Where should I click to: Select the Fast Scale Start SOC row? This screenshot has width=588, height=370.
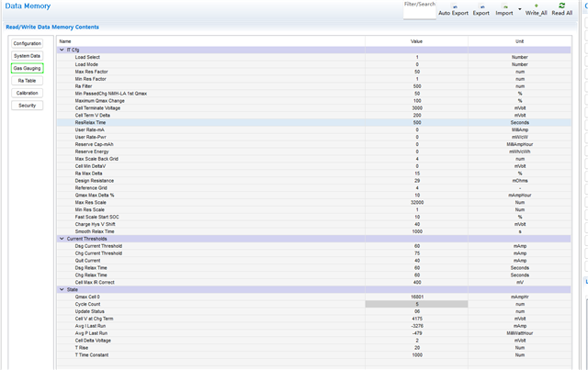coord(314,217)
